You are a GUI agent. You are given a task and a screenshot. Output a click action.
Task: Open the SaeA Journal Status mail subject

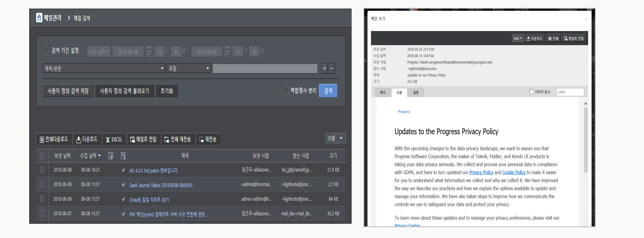tap(161, 185)
